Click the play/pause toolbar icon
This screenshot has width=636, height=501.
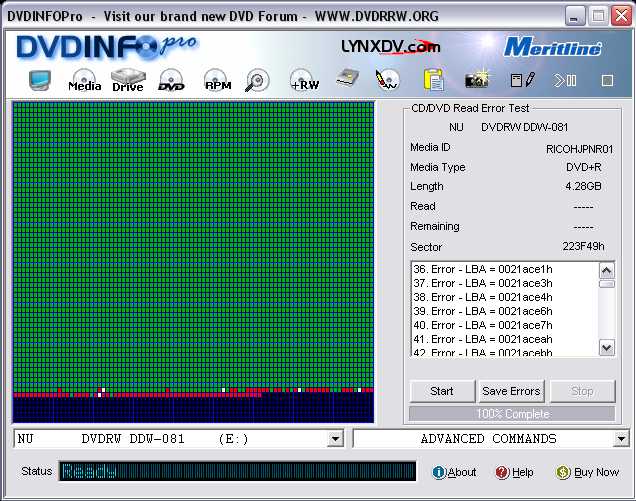tap(565, 80)
